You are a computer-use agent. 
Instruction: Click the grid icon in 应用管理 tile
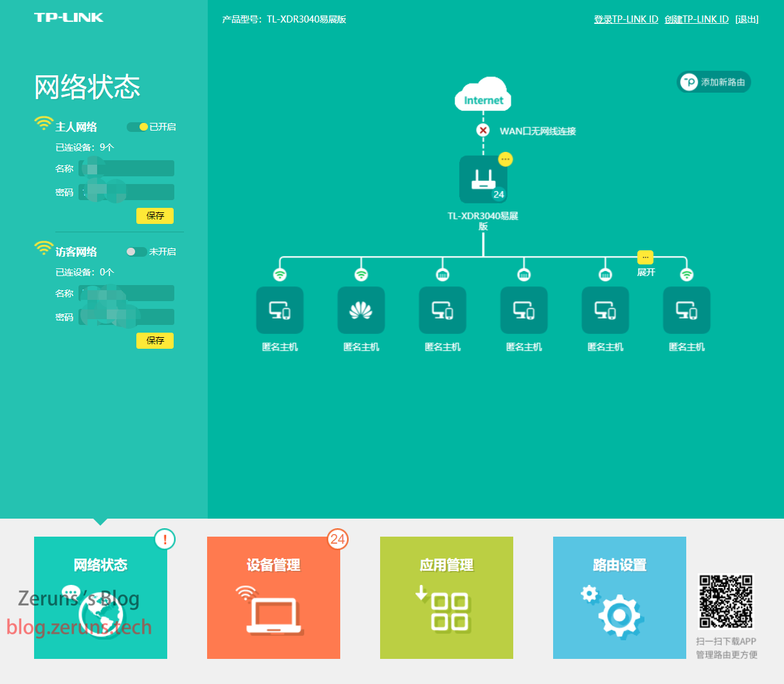pos(450,611)
